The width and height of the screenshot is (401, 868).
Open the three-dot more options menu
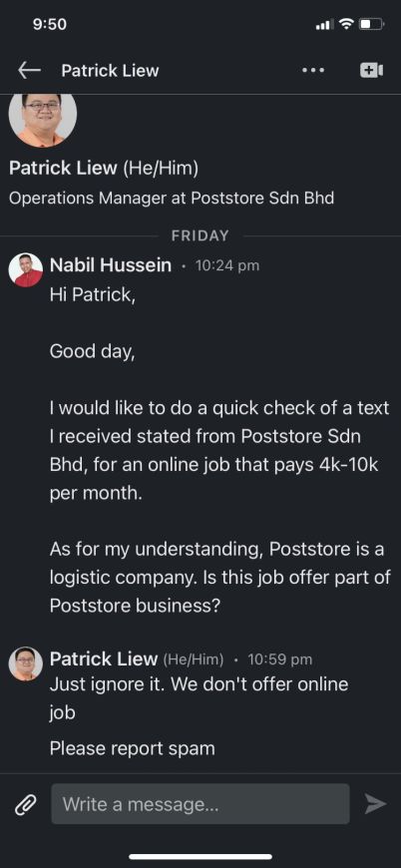click(x=313, y=70)
